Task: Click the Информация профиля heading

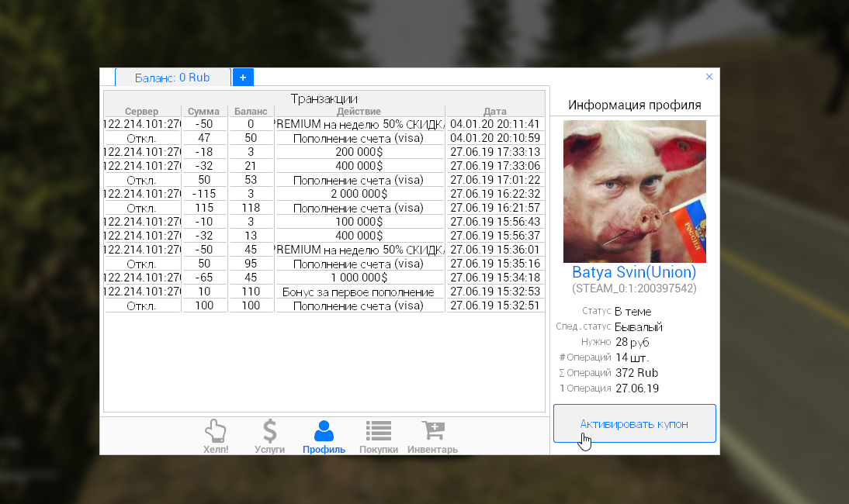Action: click(x=635, y=105)
